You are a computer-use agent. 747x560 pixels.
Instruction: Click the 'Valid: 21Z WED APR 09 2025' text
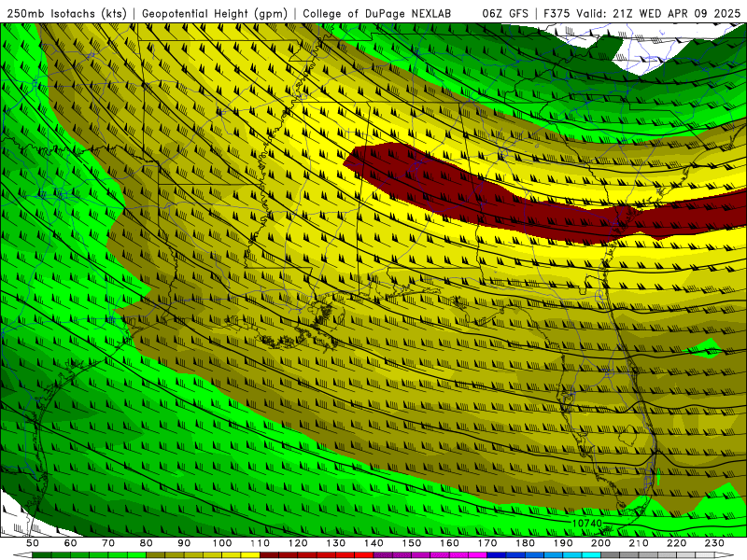click(x=659, y=14)
